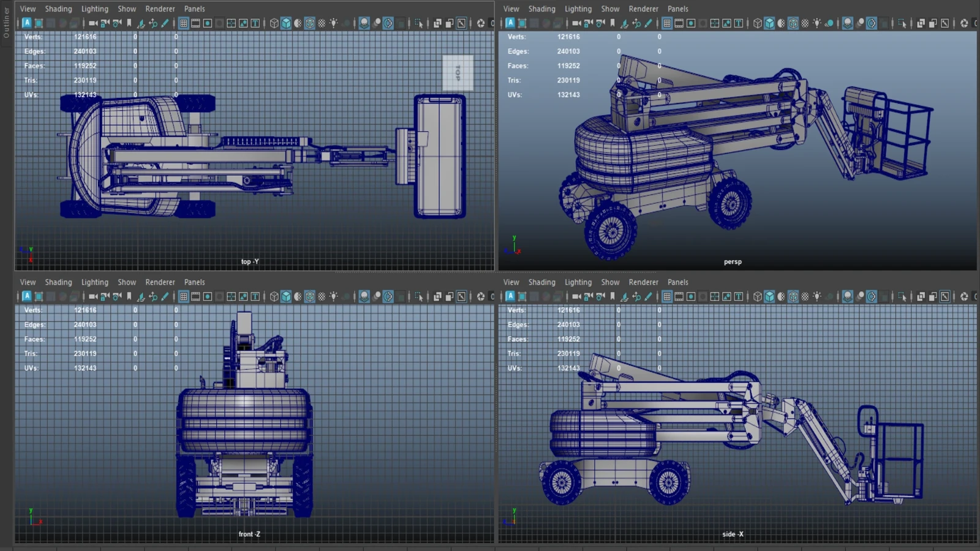Click Smooth Shade All in side -X panel
Screen dimensions: 980x551
pos(769,296)
